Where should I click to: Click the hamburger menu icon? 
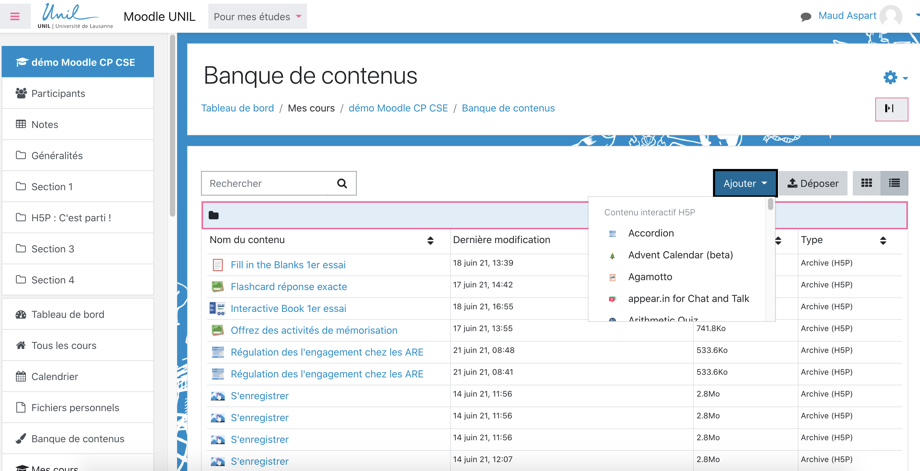pyautogui.click(x=15, y=16)
